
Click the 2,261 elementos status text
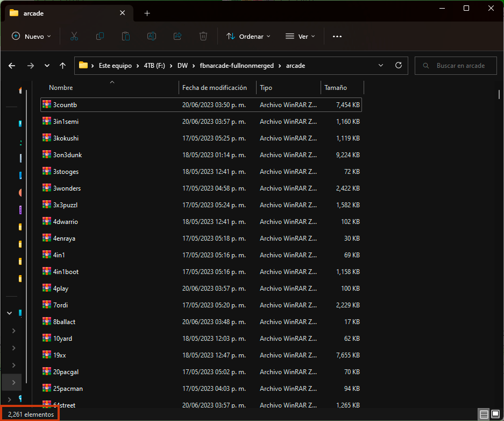31,414
